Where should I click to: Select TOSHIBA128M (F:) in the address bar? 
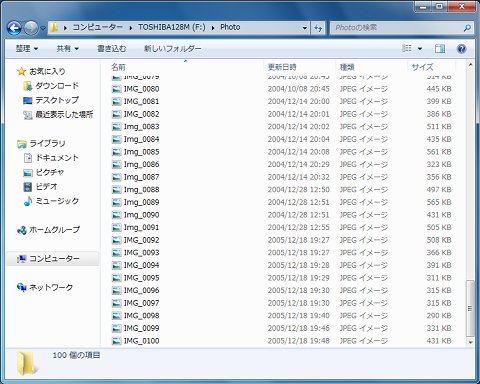[172, 27]
